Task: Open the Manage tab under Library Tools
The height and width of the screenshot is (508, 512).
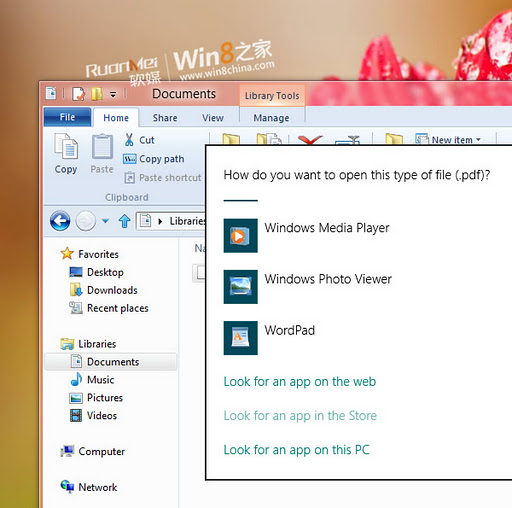Action: pos(271,118)
